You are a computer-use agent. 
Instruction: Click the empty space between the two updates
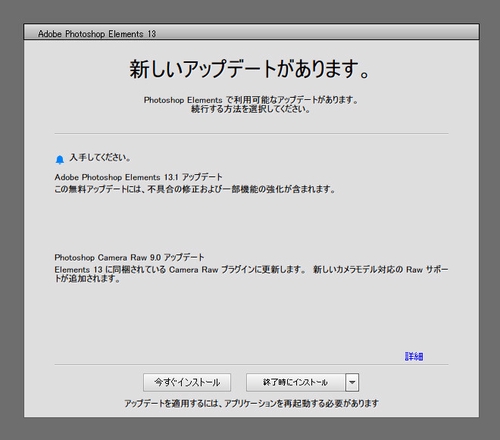coord(251,223)
